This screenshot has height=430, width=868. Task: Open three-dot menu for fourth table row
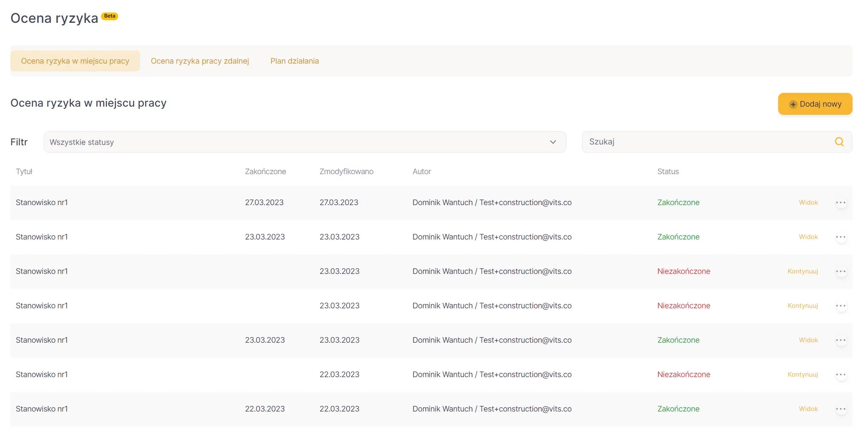click(840, 306)
